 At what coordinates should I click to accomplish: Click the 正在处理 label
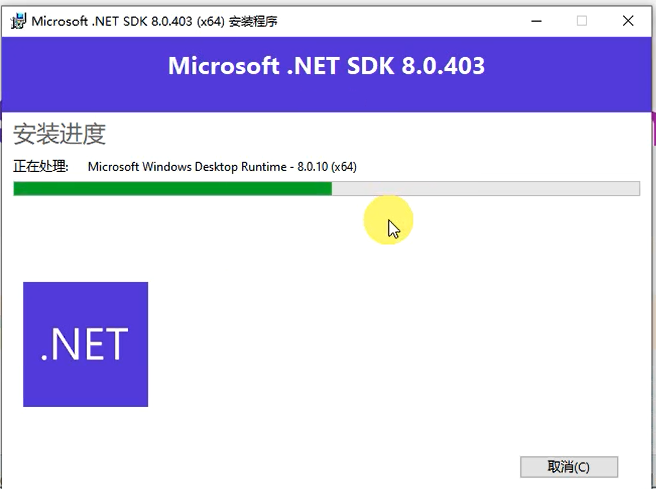41,166
